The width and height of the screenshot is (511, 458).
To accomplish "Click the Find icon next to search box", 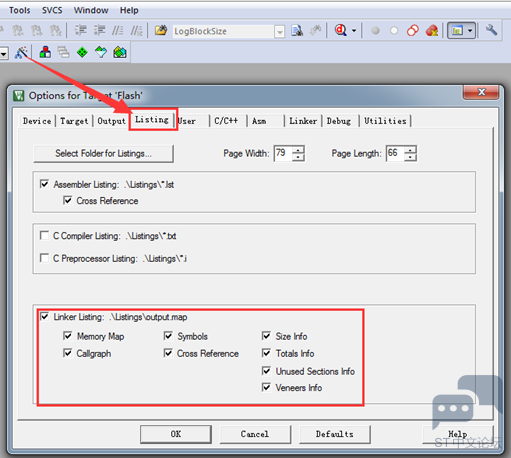I will tap(297, 31).
